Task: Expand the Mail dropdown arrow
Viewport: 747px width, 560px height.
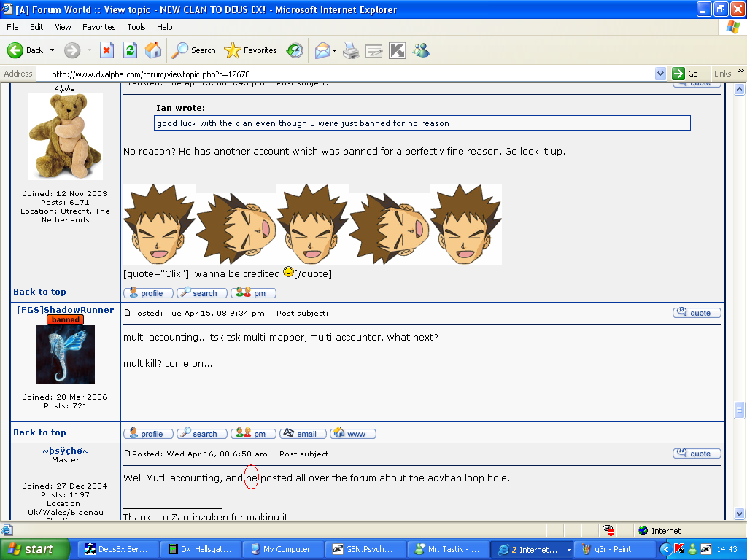Action: click(334, 50)
